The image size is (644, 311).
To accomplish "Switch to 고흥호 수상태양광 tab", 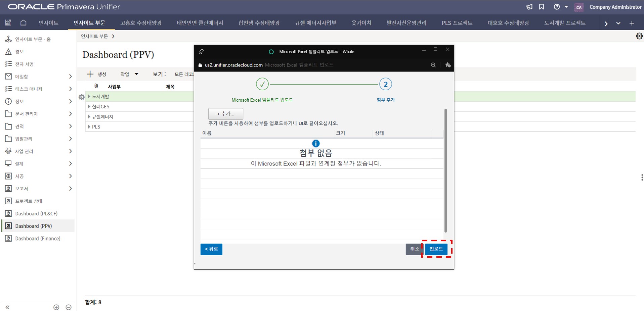I will coord(141,23).
